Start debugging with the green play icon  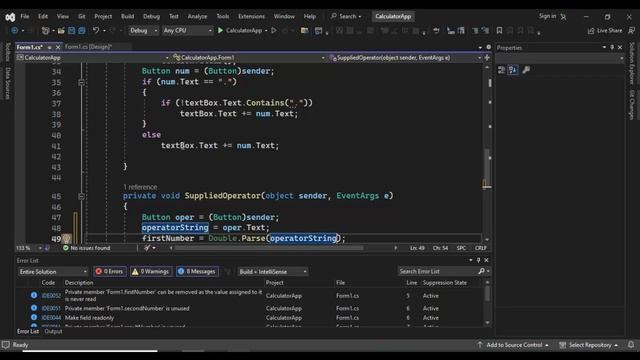click(x=220, y=31)
